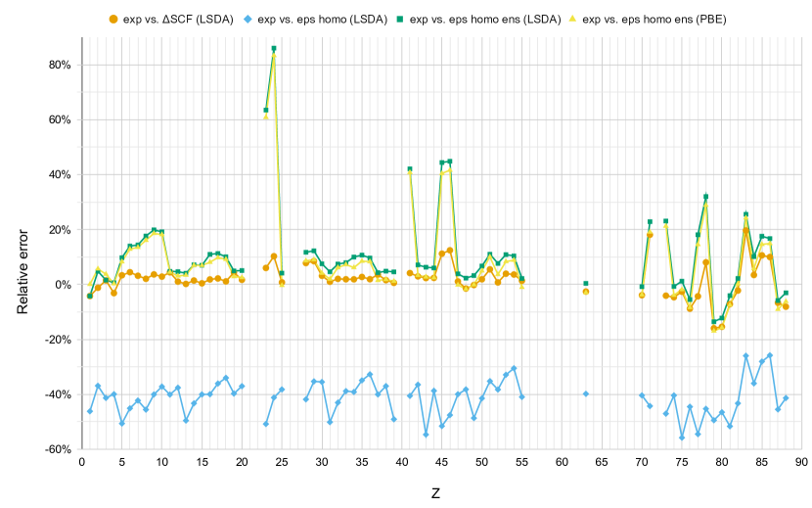Click the orange circle legend marker for ΔSCF (LSDA)

[x=113, y=20]
